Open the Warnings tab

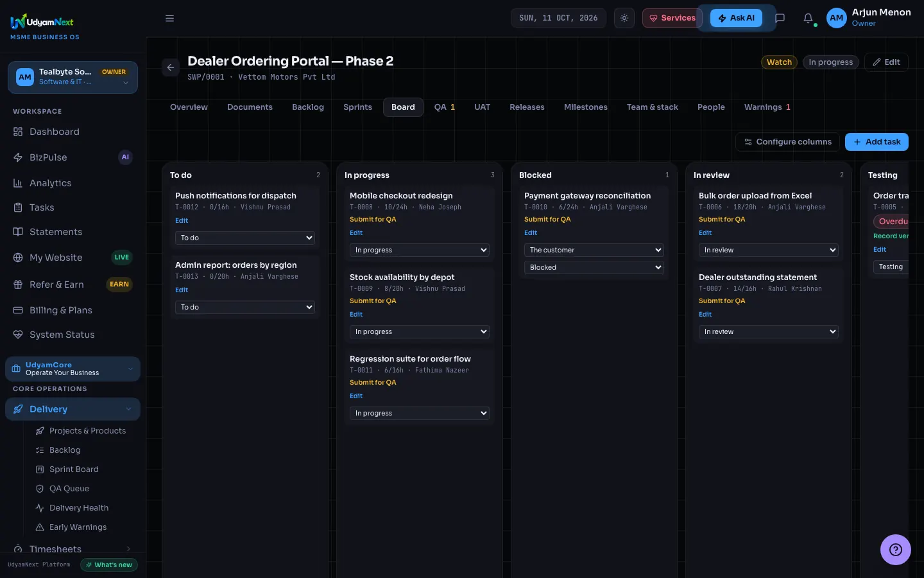[x=767, y=107]
